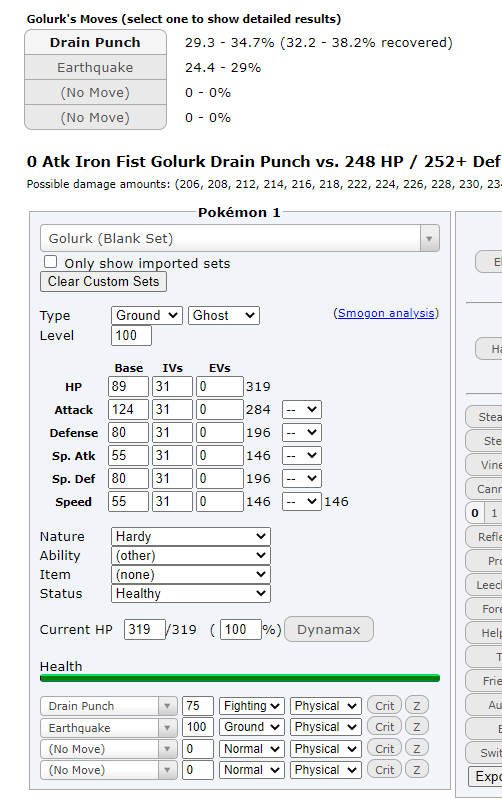Click the Level input field
This screenshot has height=800, width=502.
click(x=131, y=336)
